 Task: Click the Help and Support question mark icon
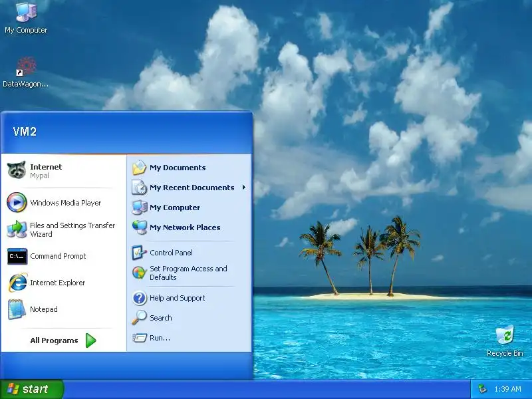139,298
